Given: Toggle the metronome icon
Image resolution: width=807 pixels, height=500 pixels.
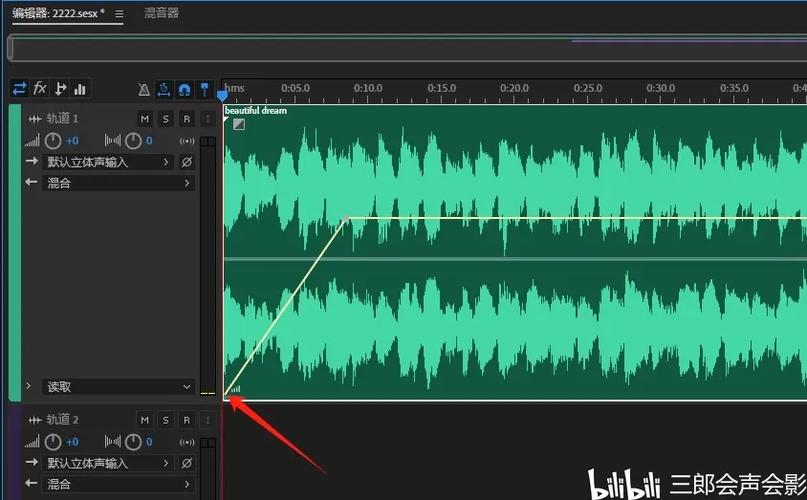Looking at the screenshot, I should coord(144,90).
